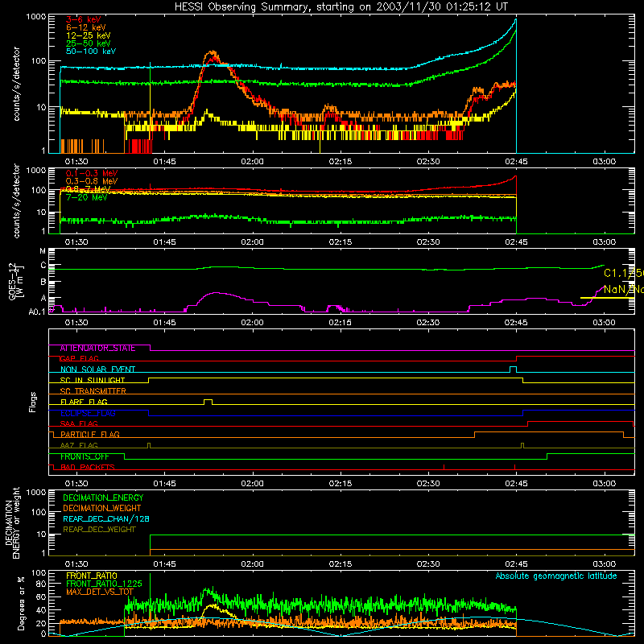Select the ATTENUATOR_STATE flag label
The width and height of the screenshot is (644, 644).
coord(97,349)
